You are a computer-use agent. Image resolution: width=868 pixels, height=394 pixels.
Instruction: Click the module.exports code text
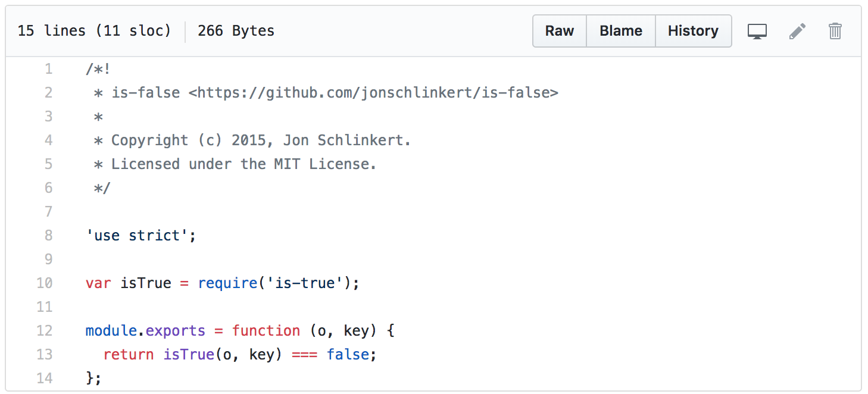pos(145,331)
